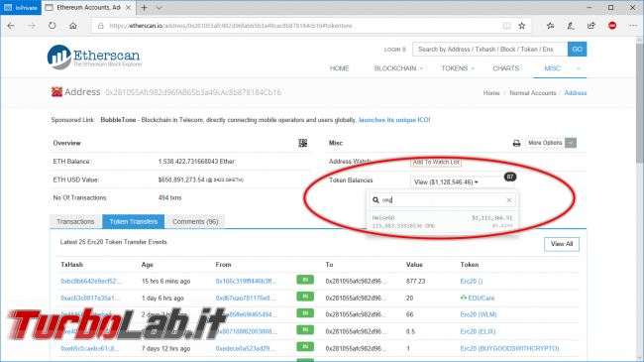
Task: Select value 877.23 cell
Action: [x=416, y=281]
